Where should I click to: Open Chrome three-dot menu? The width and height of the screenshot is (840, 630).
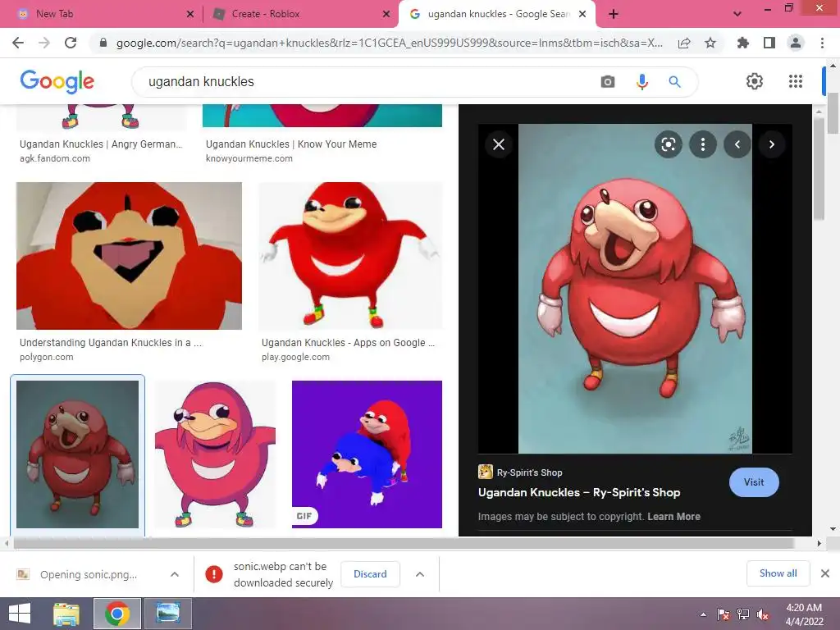[822, 43]
